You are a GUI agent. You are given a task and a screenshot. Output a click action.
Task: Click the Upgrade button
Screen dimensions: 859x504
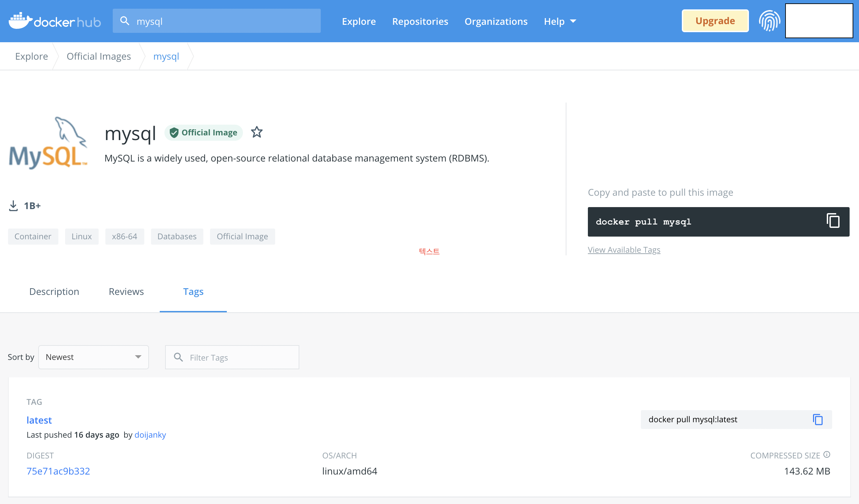pyautogui.click(x=715, y=21)
